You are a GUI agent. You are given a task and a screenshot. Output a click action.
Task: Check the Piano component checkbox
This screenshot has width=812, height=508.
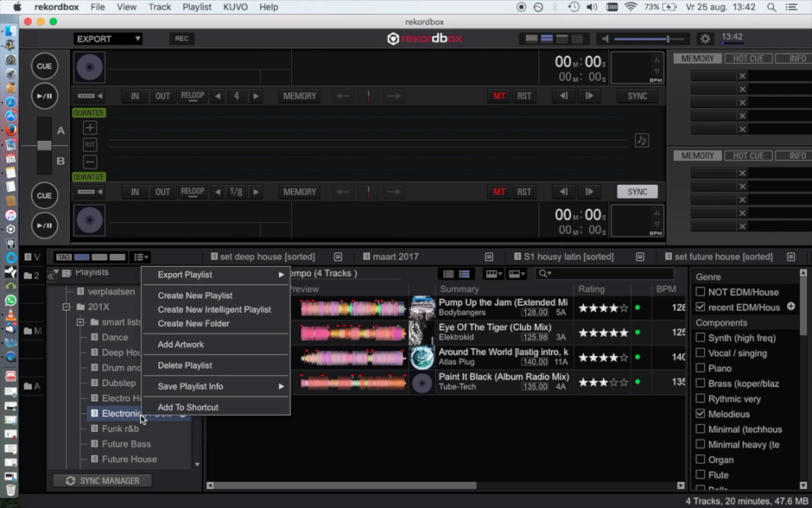point(700,368)
